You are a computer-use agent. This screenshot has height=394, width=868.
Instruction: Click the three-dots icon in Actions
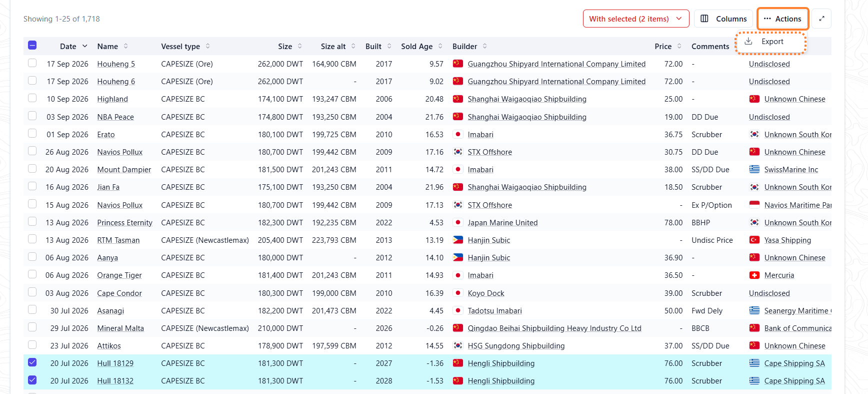[767, 19]
